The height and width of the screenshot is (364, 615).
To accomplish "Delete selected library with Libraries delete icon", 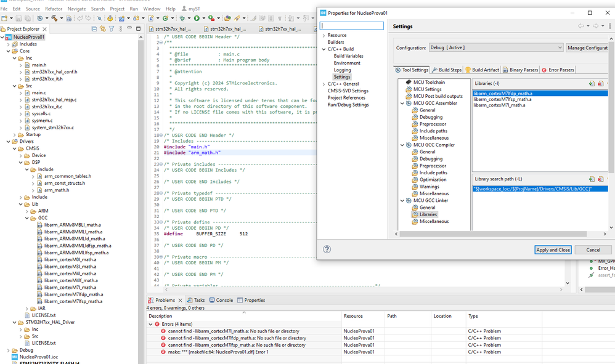I will click(x=600, y=83).
